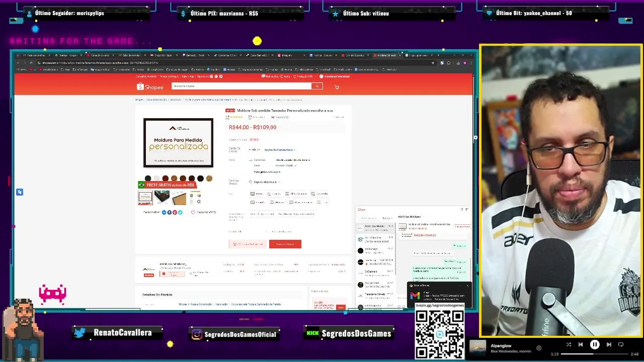Click the red Comprar Agora button
Screen dimensions: 644x362
(x=285, y=244)
